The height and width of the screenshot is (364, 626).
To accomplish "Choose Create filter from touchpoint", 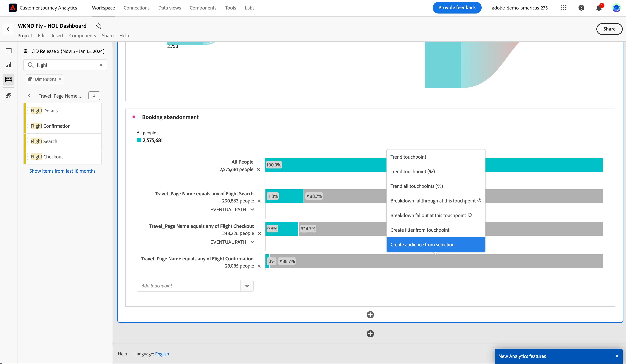I will point(436,230).
